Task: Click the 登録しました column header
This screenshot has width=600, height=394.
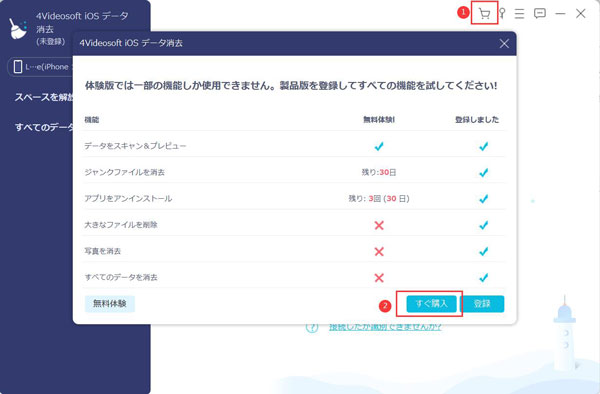Action: [477, 120]
